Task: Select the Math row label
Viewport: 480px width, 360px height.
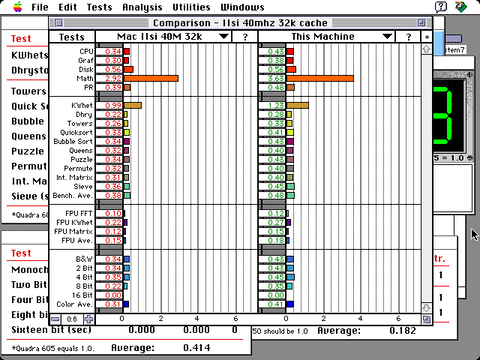Action: [85, 78]
